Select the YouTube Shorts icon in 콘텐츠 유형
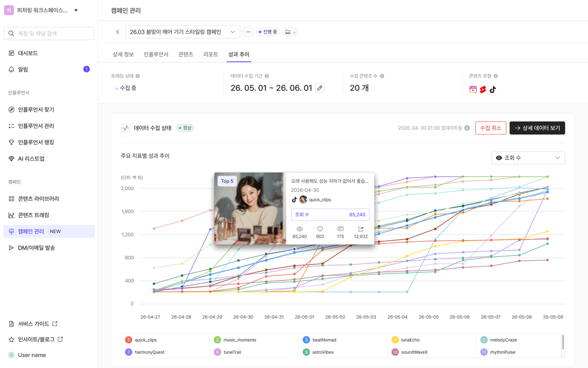This screenshot has height=368, width=588. [483, 89]
